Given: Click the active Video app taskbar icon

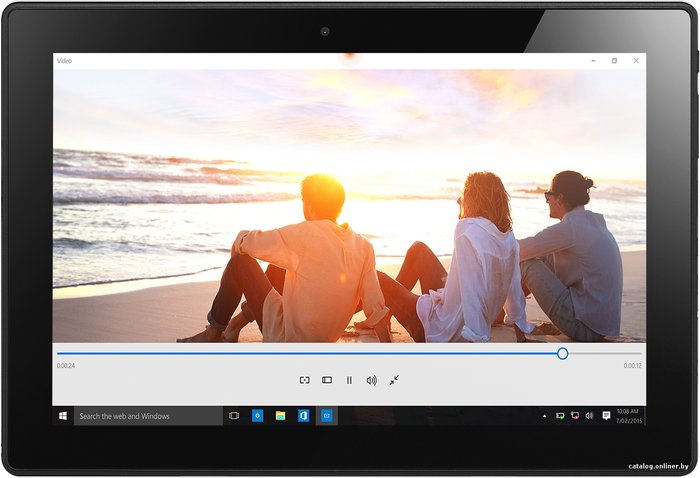Looking at the screenshot, I should [327, 416].
